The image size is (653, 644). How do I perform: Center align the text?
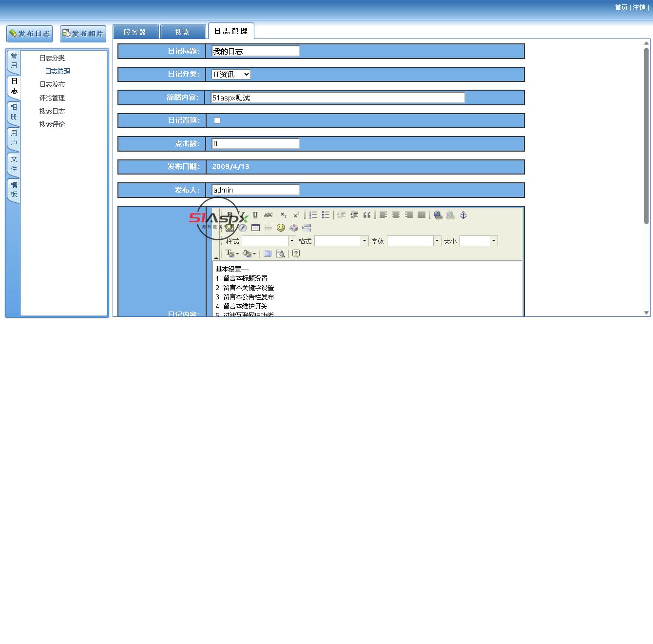[396, 215]
